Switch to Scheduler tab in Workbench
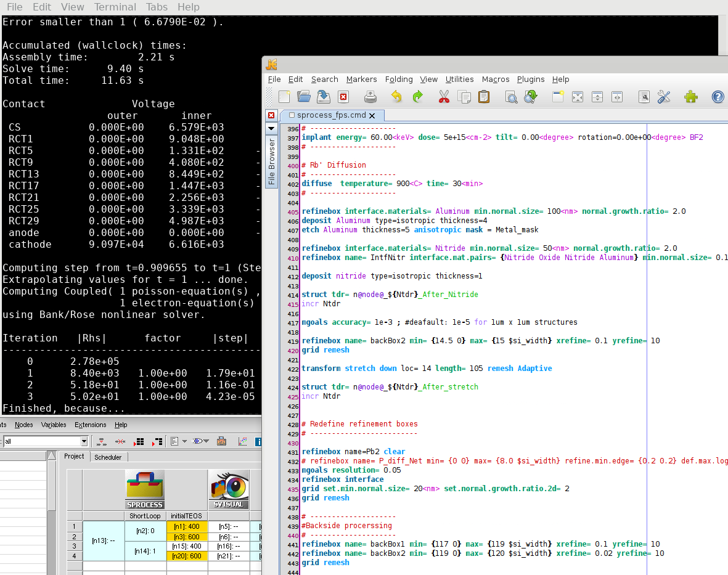The width and height of the screenshot is (728, 575). click(108, 457)
